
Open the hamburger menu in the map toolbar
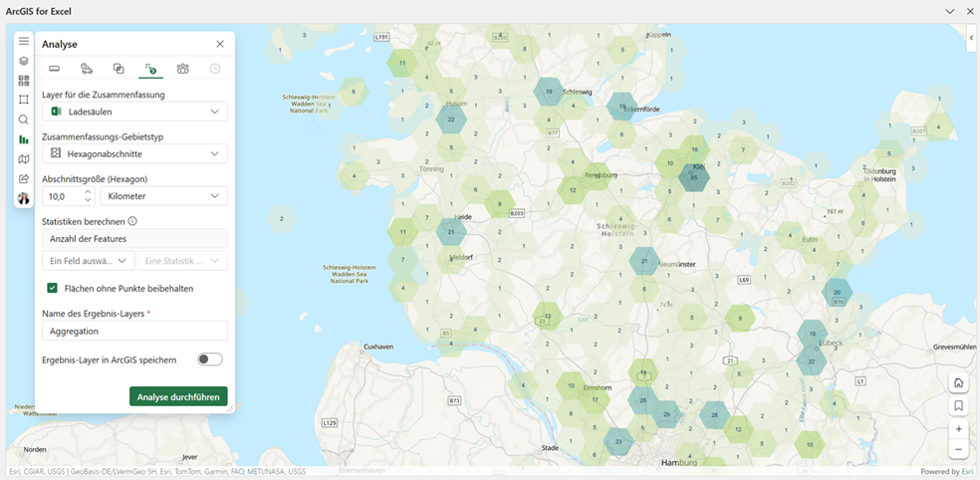[24, 41]
